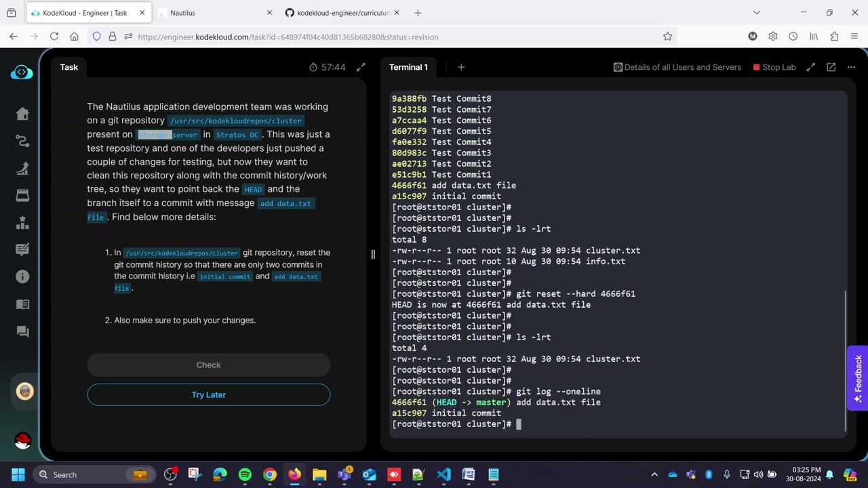This screenshot has width=868, height=488.
Task: Click the user avatar in sidebar
Action: [24, 391]
